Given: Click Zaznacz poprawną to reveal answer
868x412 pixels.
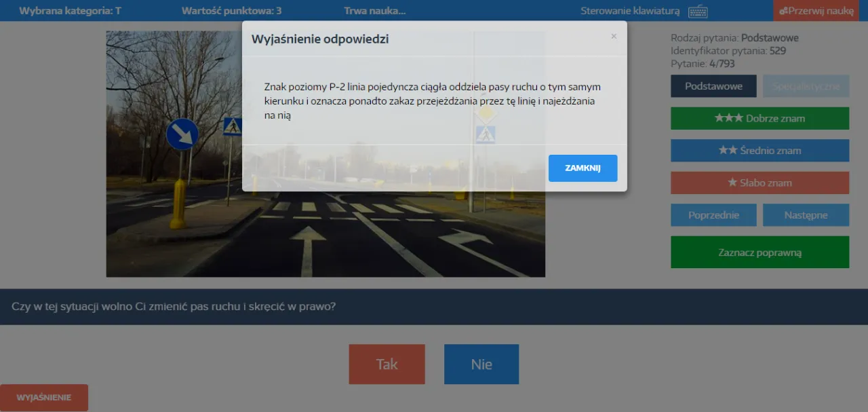Looking at the screenshot, I should (x=759, y=252).
